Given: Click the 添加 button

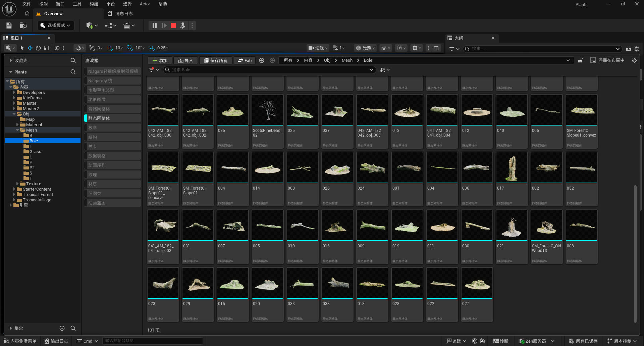Looking at the screenshot, I should tap(160, 60).
